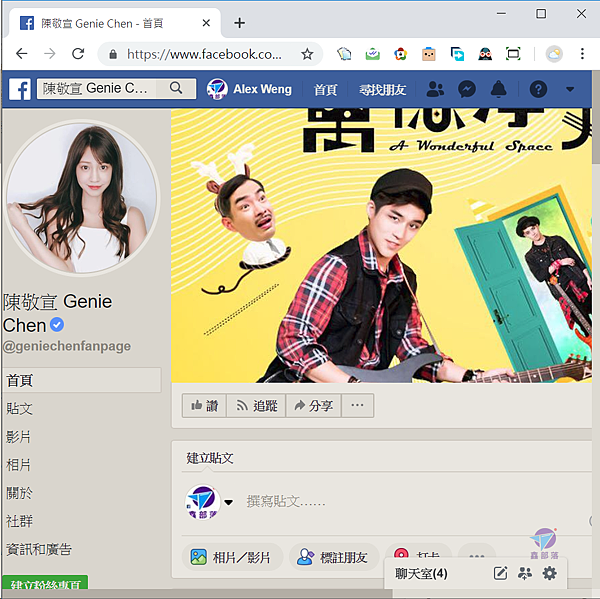The image size is (600, 599).
Task: Bookmark this page with the star icon
Action: [307, 54]
